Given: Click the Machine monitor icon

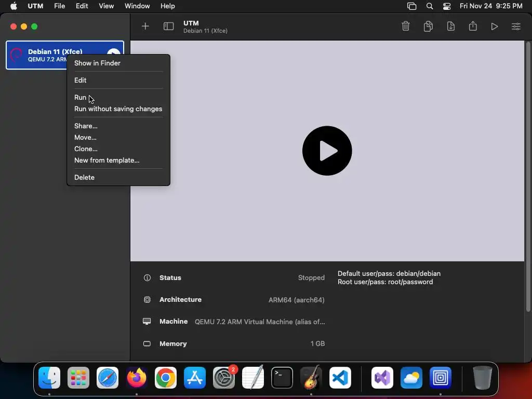Looking at the screenshot, I should point(147,321).
